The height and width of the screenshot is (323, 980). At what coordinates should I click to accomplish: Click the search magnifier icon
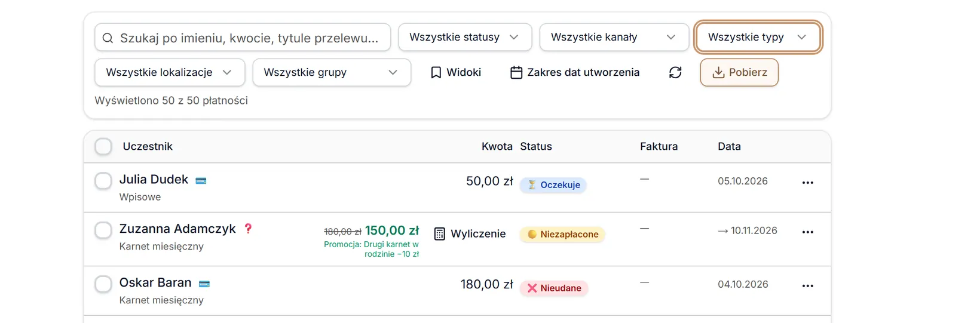(108, 38)
